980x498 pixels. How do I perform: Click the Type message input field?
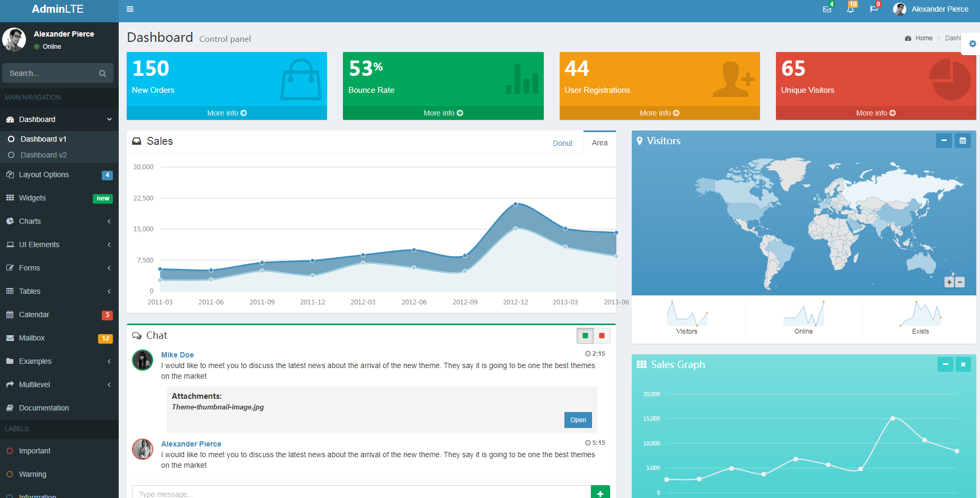point(361,493)
